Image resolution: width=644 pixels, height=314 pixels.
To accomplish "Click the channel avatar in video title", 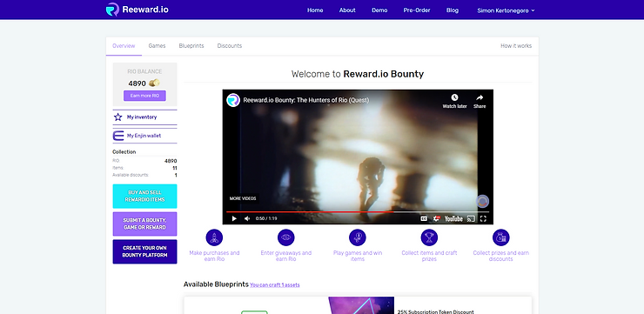I will point(233,100).
